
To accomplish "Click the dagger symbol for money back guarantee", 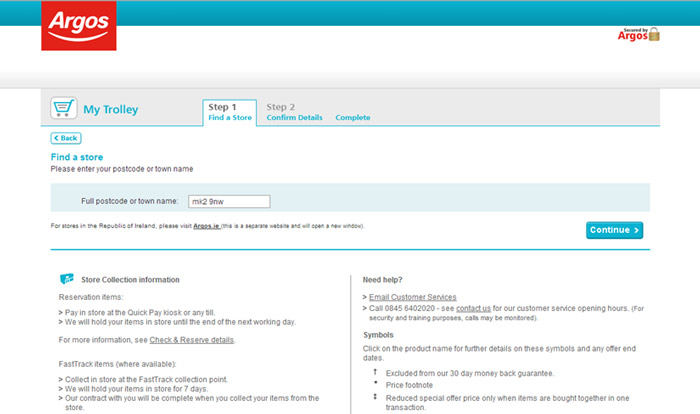I will pos(374,372).
